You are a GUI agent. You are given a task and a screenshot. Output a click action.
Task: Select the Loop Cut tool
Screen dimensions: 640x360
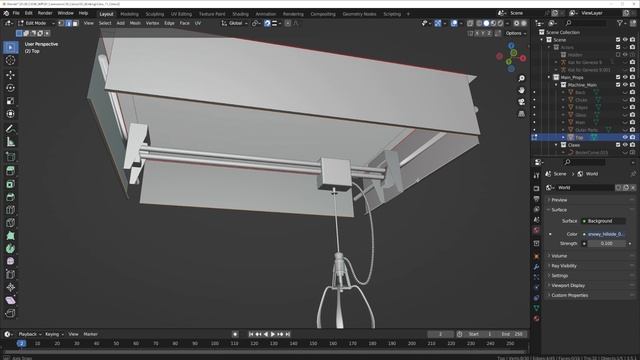click(x=11, y=210)
